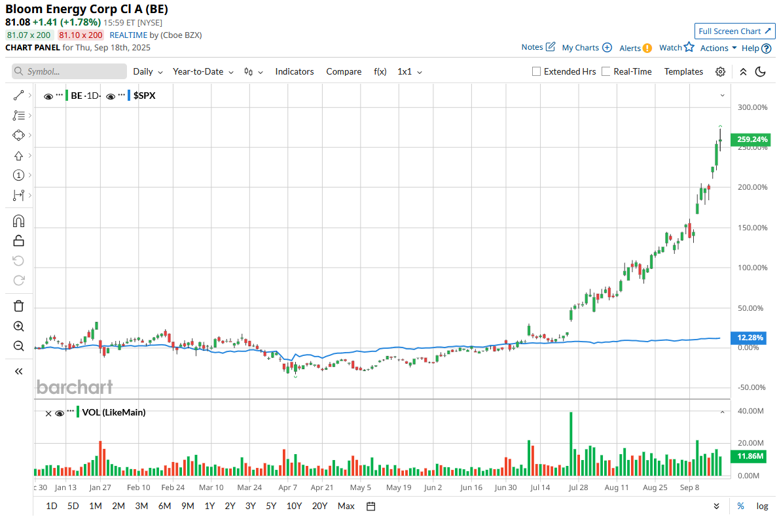Toggle the magnet snap mode
The width and height of the screenshot is (777, 532).
coord(18,221)
